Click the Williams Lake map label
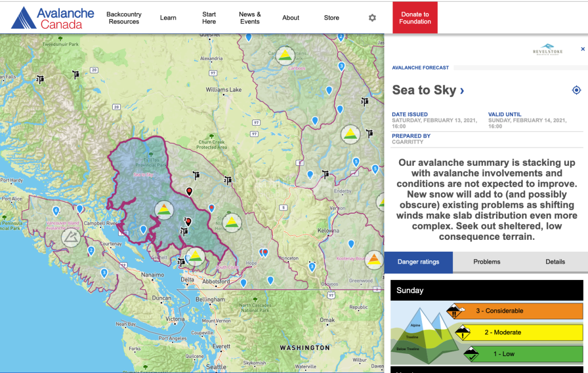 (224, 90)
